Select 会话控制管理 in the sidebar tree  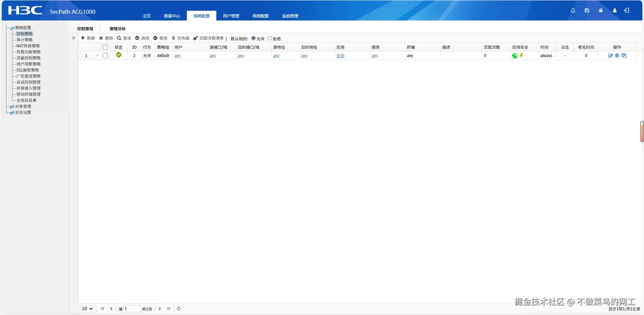[29, 82]
